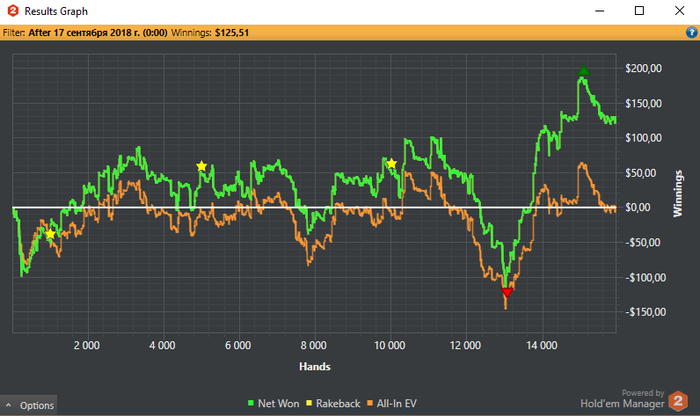Click the green Net Won legend swatch
Screen dimensions: 700x416
(x=250, y=403)
